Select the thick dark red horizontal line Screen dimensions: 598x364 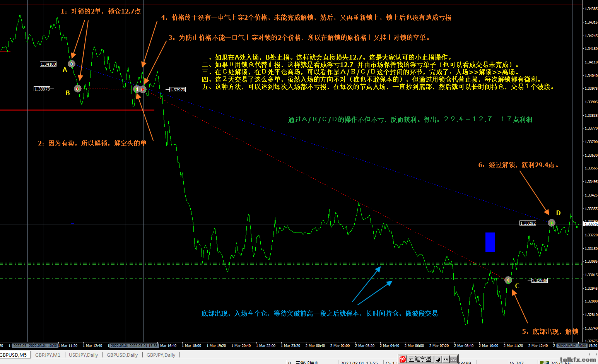[x=77, y=110]
